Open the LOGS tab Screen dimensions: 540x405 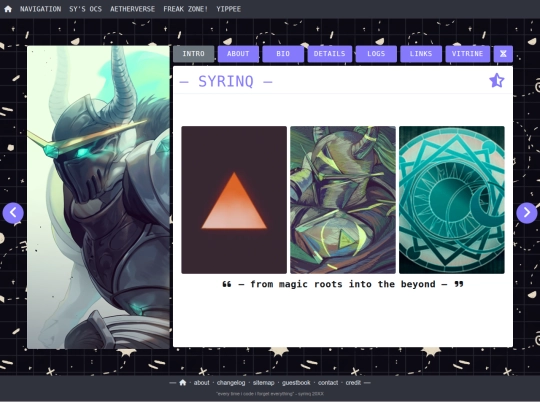tap(376, 54)
